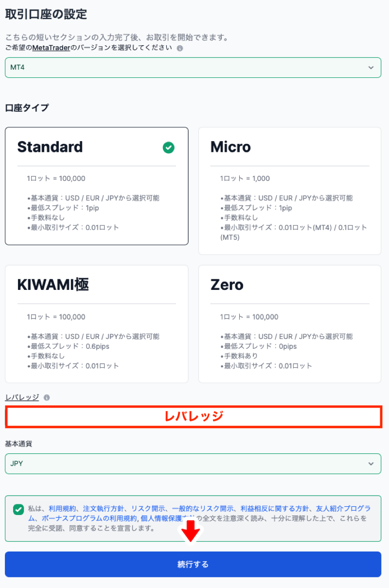Select the Standard account type card
Viewport: 389px width, 588px height.
[x=96, y=186]
